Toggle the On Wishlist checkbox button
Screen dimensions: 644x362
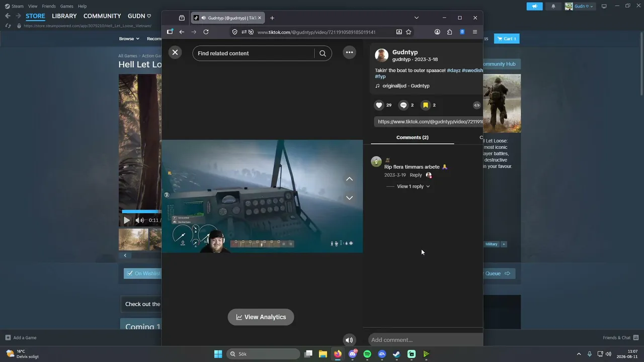tap(142, 274)
